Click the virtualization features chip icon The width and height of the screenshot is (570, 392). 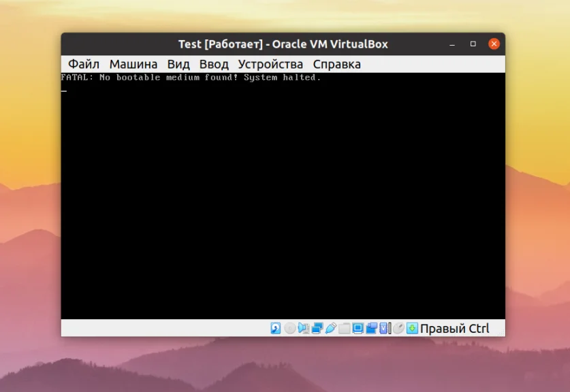[383, 328]
